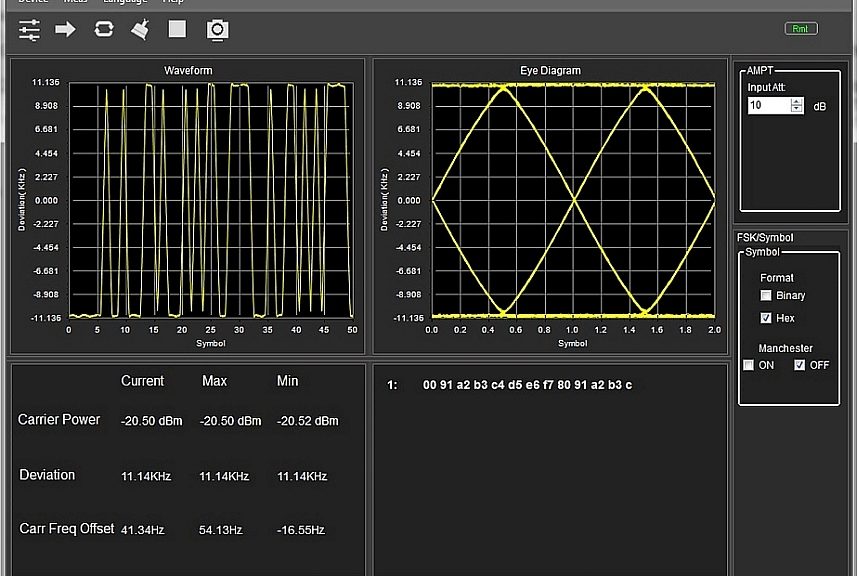Decrease Input Att with the down stepper

point(796,110)
